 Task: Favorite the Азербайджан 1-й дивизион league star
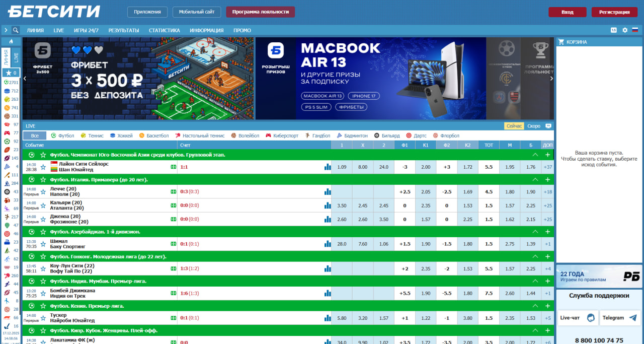tap(43, 232)
